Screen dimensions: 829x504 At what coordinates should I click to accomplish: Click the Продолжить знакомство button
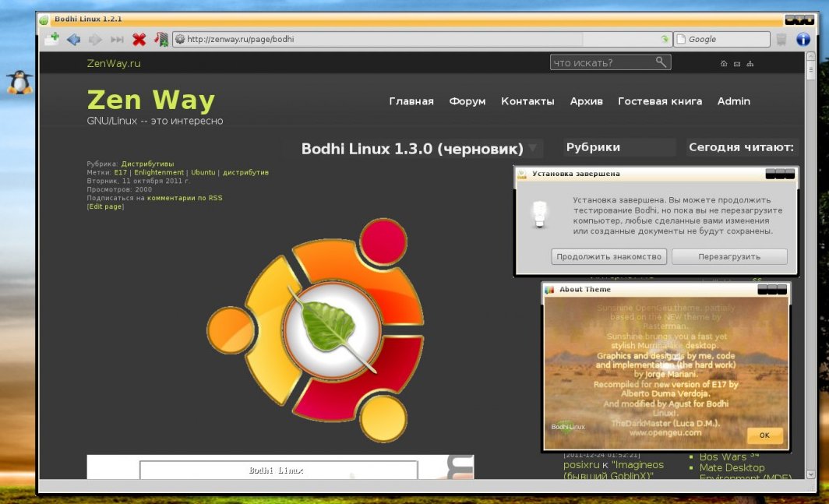[609, 256]
